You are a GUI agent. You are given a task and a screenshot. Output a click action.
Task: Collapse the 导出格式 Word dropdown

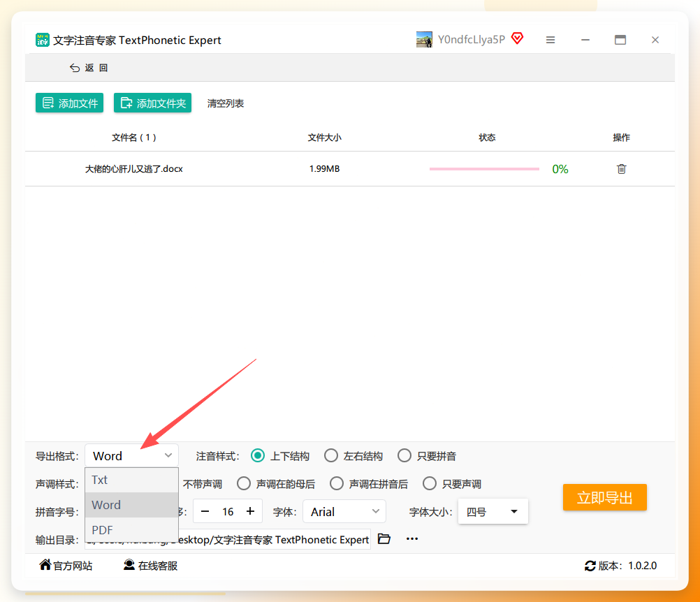coord(132,455)
